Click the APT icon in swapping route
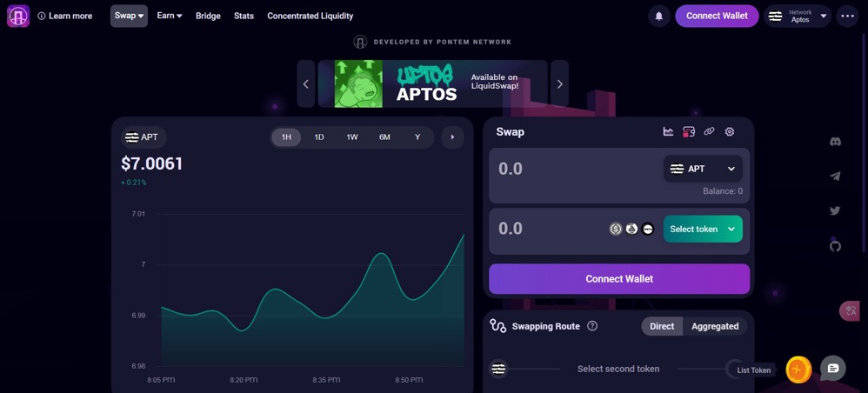The width and height of the screenshot is (868, 393). tap(498, 369)
